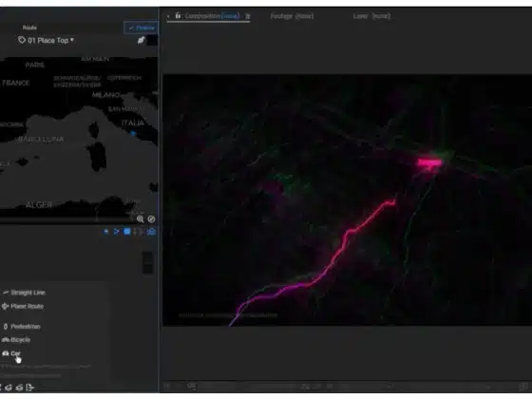Pick the Pedestrian route type

[22, 327]
